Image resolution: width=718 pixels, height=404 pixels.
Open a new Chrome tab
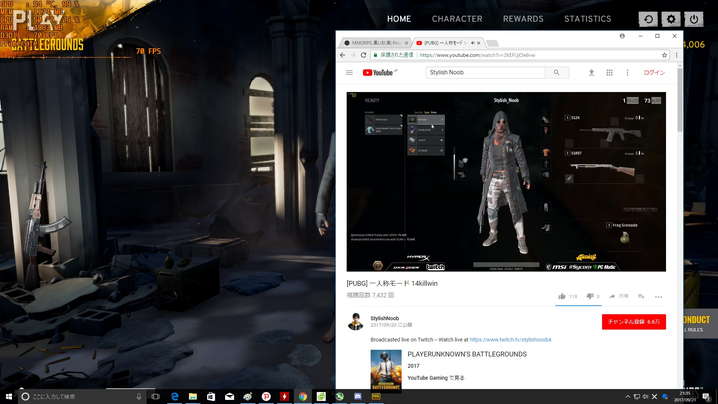point(492,43)
